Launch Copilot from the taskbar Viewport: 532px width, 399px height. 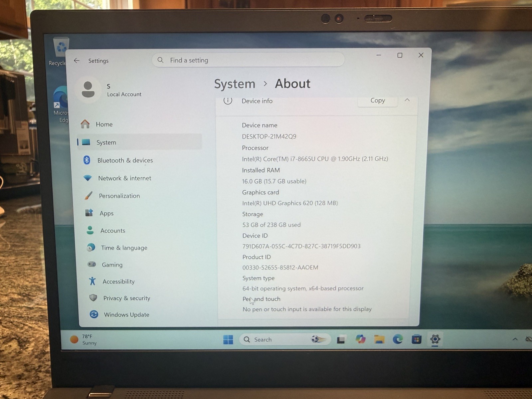[x=360, y=339]
